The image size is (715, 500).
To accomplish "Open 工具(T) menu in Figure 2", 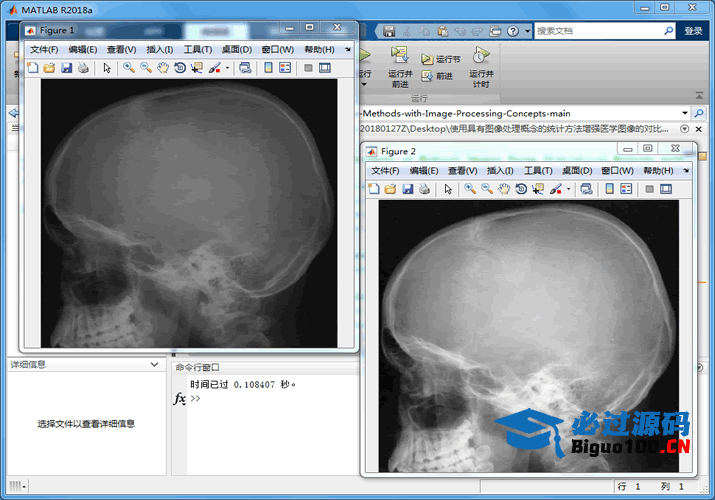I will [539, 171].
